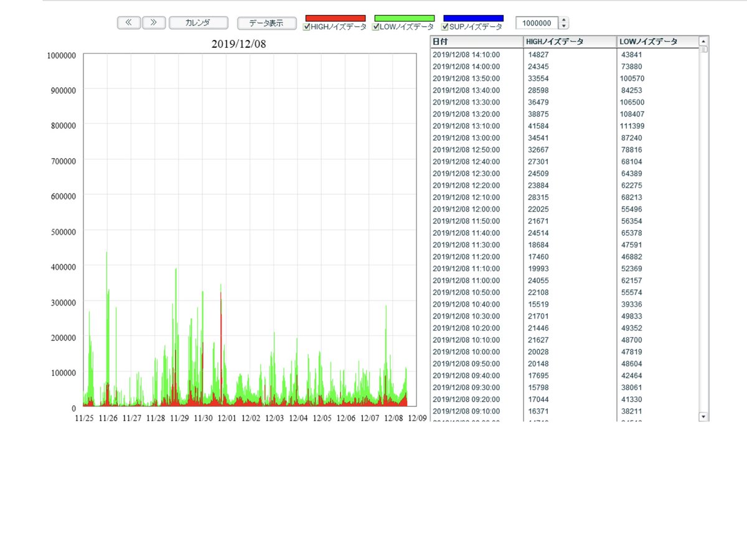Select row 2019/12/08 12:00:00

tap(565, 209)
